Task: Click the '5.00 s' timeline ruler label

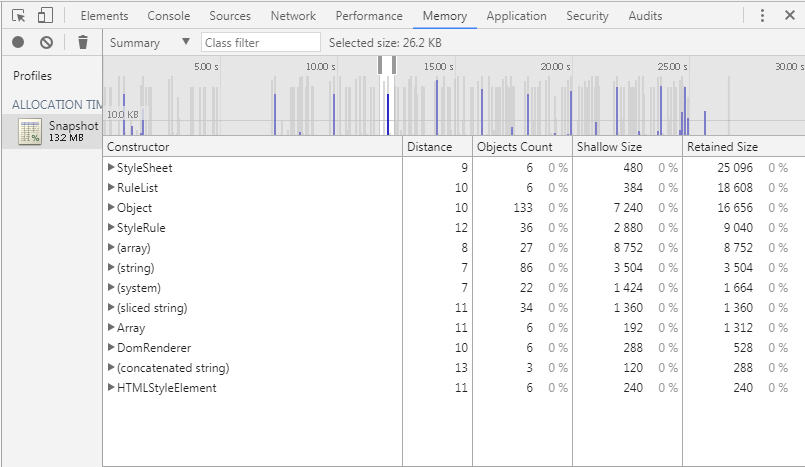Action: click(x=206, y=66)
